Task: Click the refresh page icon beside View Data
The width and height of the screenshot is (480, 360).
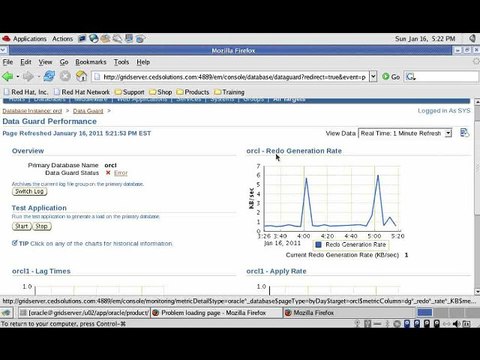Action: 464,133
